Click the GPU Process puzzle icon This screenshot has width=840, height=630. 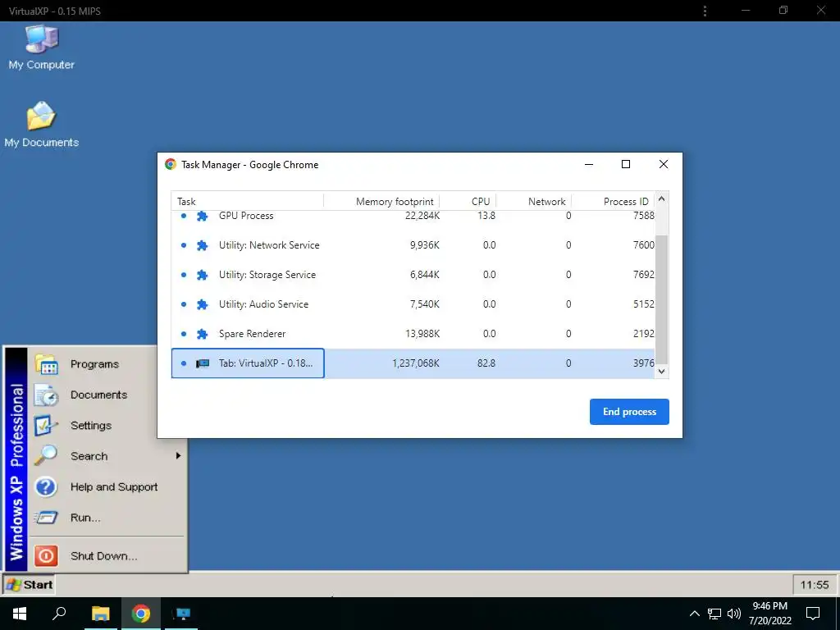point(202,216)
